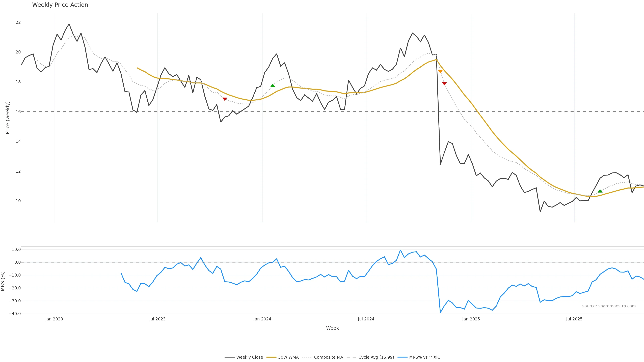Click the green up-triangle marker near Jan 2024

(273, 86)
